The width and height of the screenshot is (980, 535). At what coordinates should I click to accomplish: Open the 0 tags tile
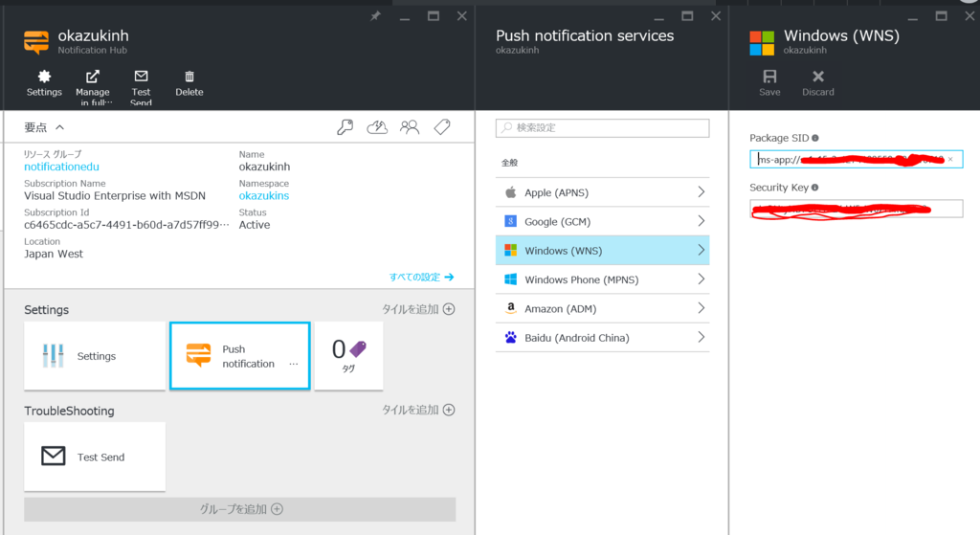click(x=348, y=356)
